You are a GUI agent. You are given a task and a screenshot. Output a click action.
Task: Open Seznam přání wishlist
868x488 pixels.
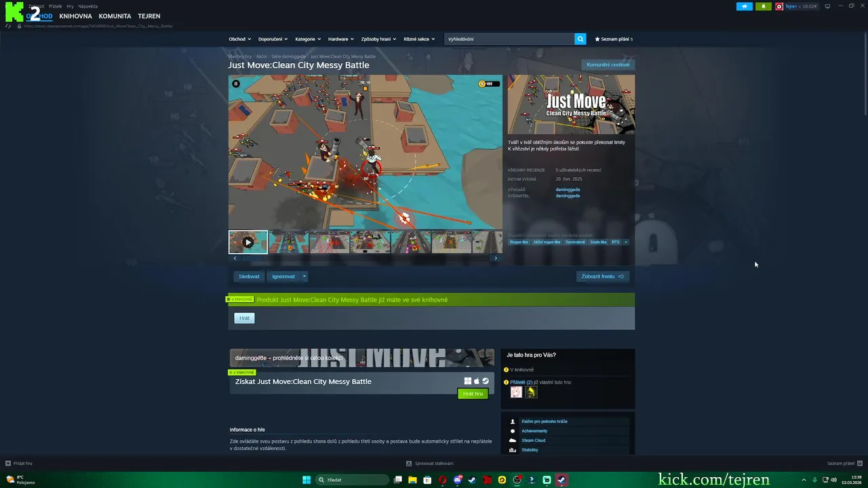614,39
